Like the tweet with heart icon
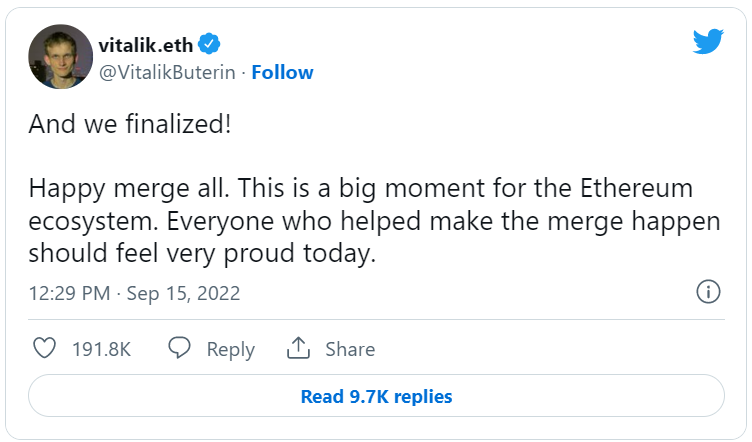752x442 pixels. 44,349
